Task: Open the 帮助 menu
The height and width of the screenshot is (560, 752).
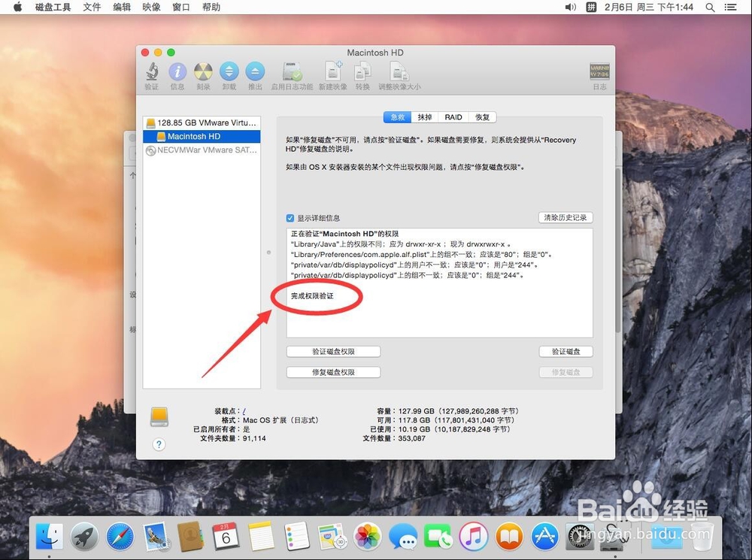Action: (211, 8)
